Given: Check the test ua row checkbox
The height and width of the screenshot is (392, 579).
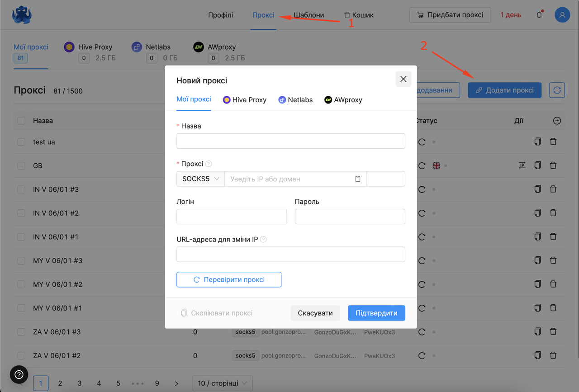Looking at the screenshot, I should (x=21, y=142).
